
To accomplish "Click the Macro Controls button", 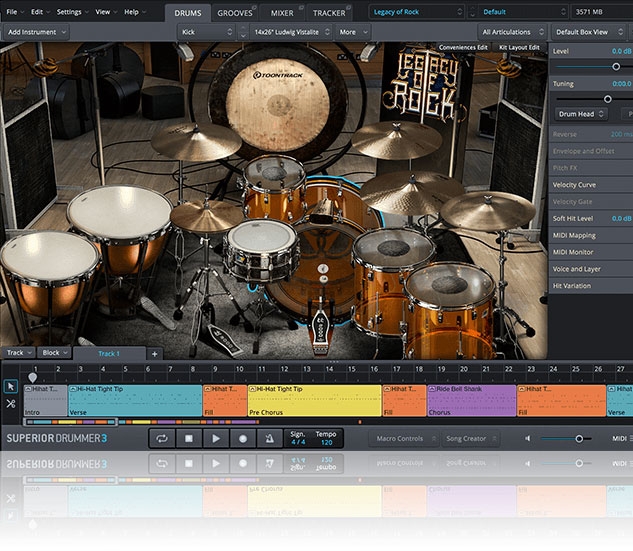I will click(402, 438).
